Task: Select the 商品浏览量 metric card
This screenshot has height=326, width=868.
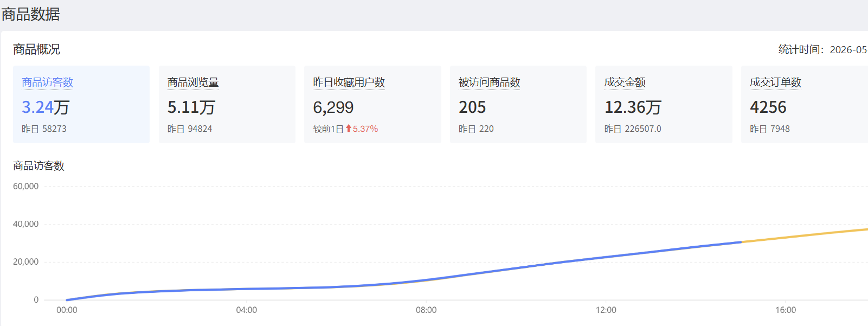Action: [227, 105]
